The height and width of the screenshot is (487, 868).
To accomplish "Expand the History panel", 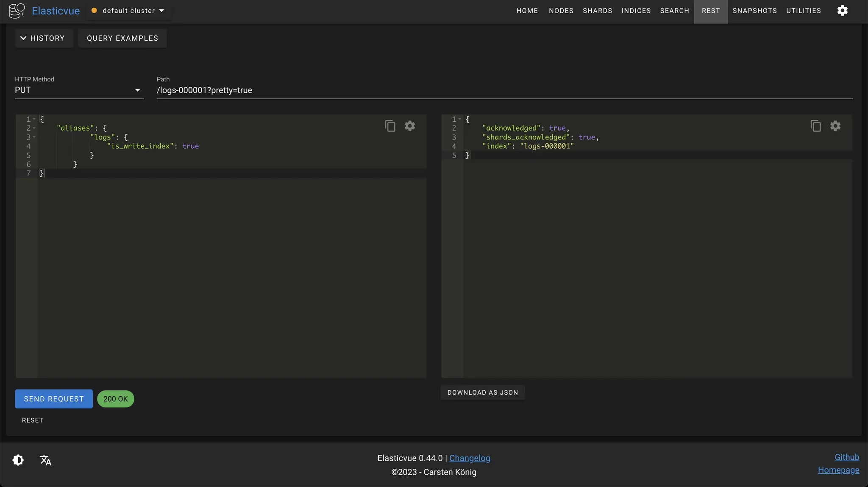I will [x=43, y=38].
